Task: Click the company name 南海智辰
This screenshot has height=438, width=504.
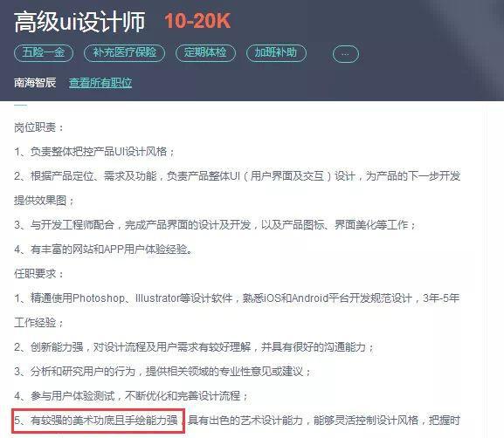Action: click(x=35, y=83)
